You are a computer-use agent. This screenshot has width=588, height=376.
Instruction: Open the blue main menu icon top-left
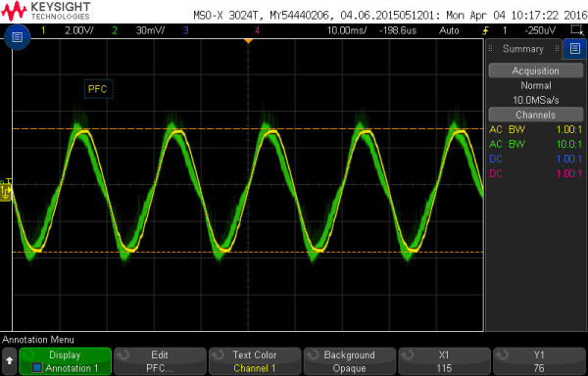(x=17, y=37)
